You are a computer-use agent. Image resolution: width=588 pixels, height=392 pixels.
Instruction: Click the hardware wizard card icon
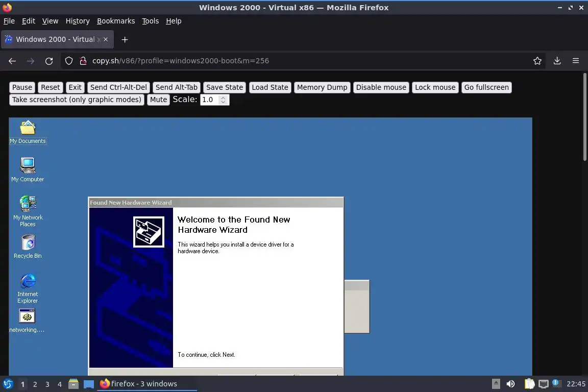[x=149, y=232]
